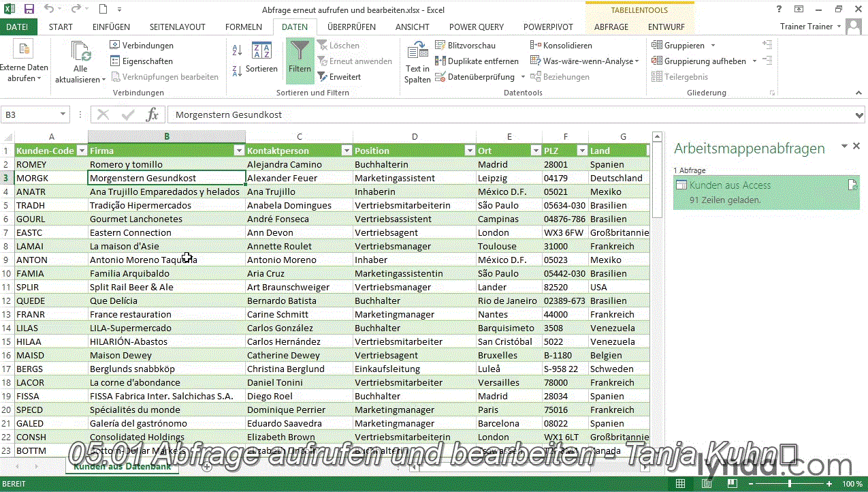This screenshot has width=868, height=492.
Task: Switch to the EINFÜGEN tab
Action: (111, 27)
